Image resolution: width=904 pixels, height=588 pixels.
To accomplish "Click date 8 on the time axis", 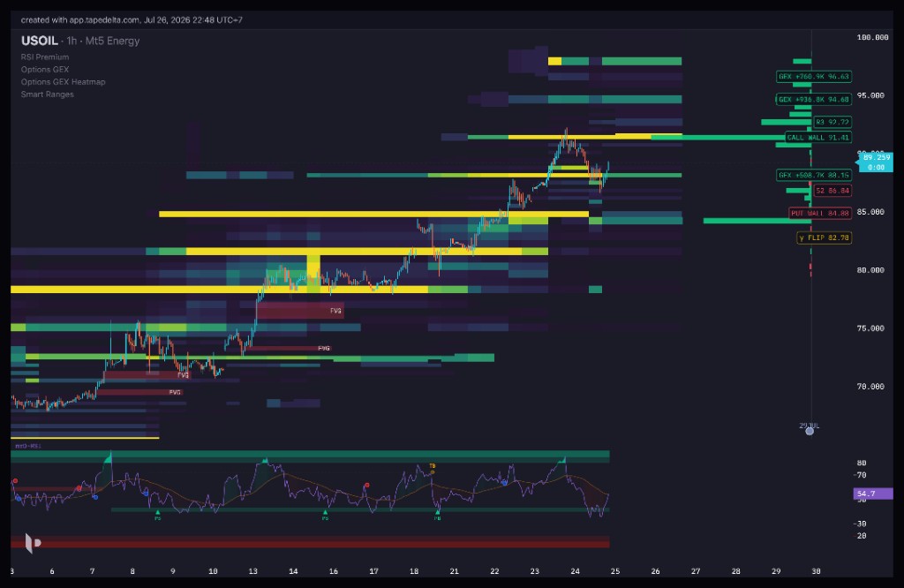I will (x=132, y=571).
